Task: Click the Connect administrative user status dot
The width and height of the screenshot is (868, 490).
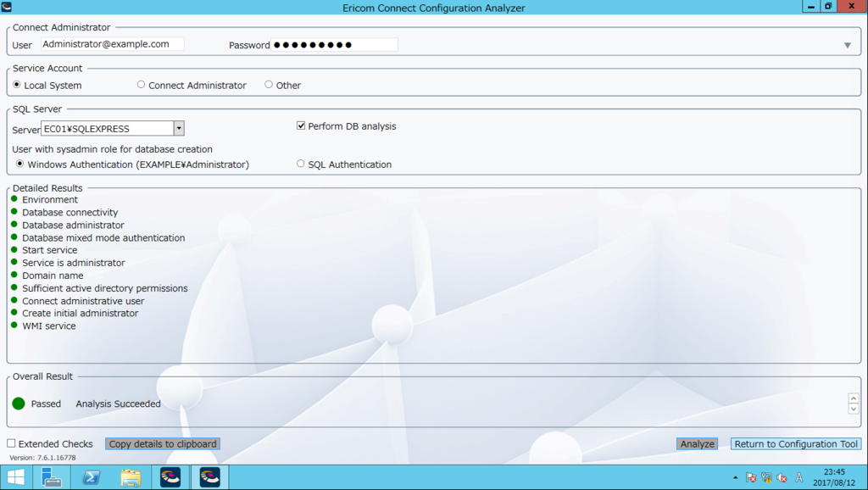Action: point(14,300)
